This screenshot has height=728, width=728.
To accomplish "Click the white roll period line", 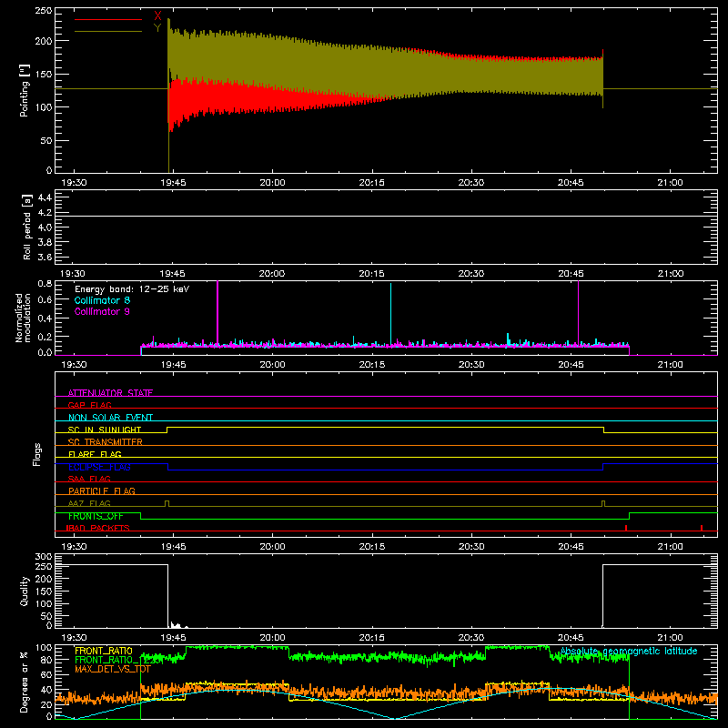I will pos(386,216).
